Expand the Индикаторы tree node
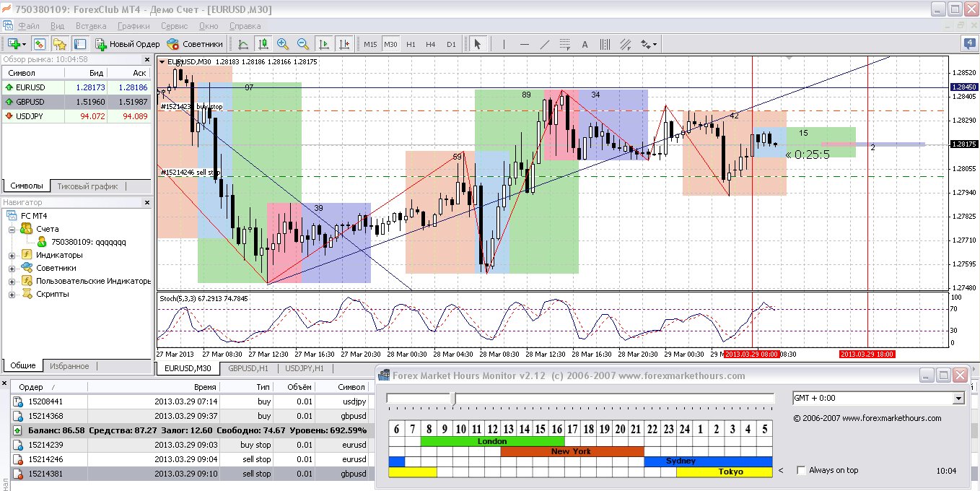The width and height of the screenshot is (980, 491). pos(12,255)
